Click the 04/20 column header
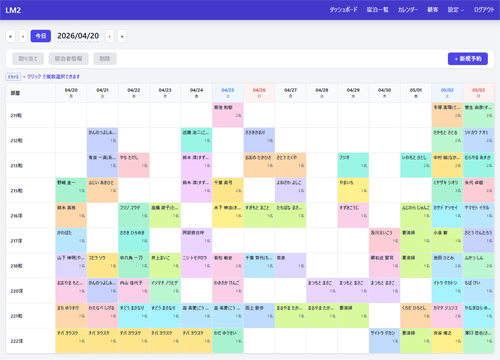 tap(71, 93)
